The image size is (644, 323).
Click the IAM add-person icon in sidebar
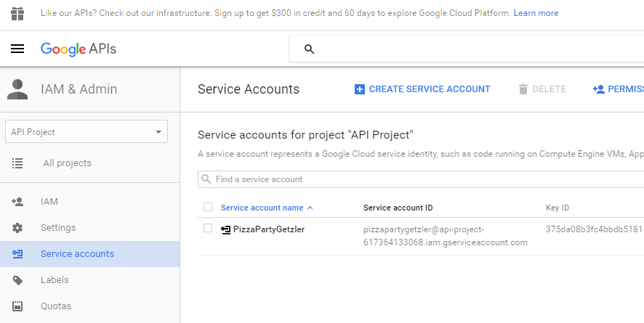click(x=17, y=202)
